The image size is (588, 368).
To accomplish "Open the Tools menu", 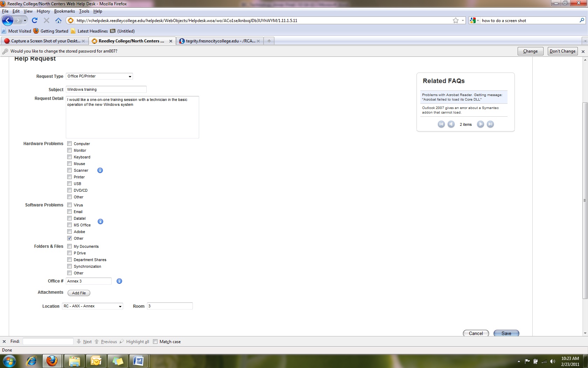I will point(84,11).
